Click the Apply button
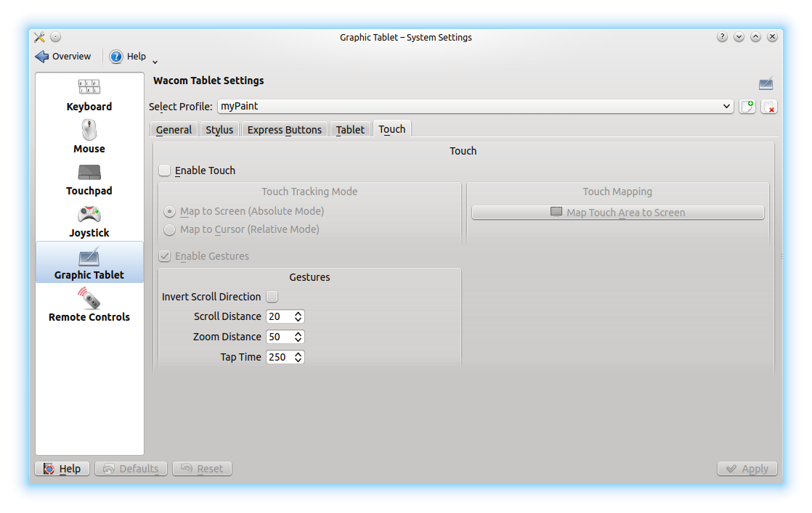Image resolution: width=812 pixels, height=513 pixels. 747,469
